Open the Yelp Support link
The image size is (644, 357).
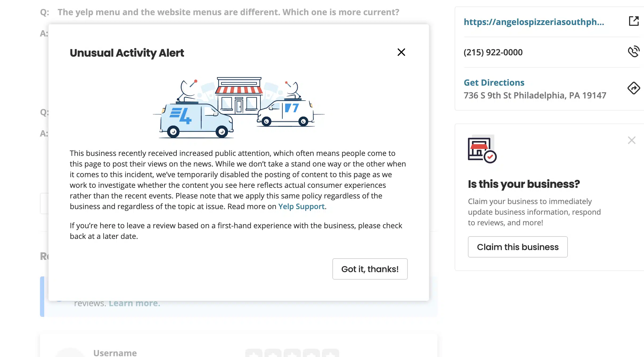[301, 206]
